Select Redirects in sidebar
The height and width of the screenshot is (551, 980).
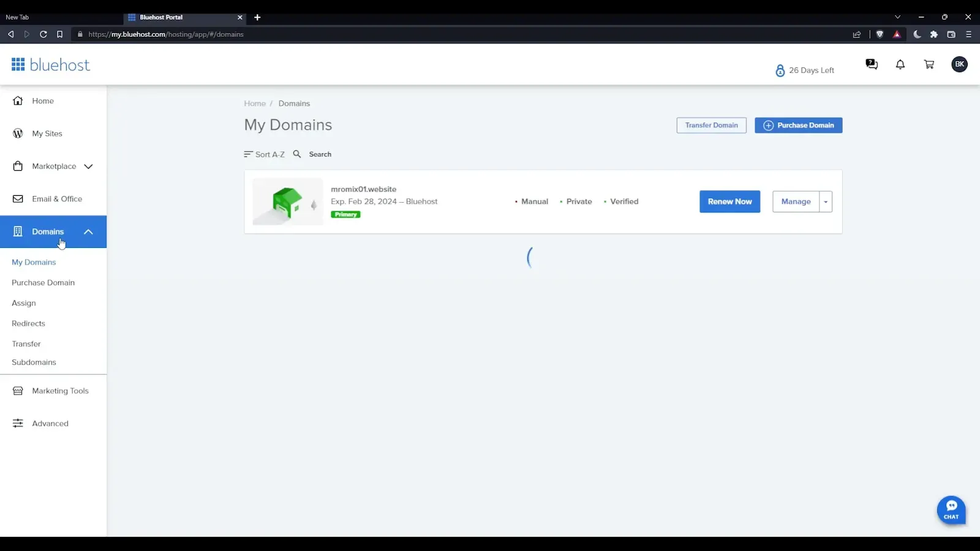(28, 323)
